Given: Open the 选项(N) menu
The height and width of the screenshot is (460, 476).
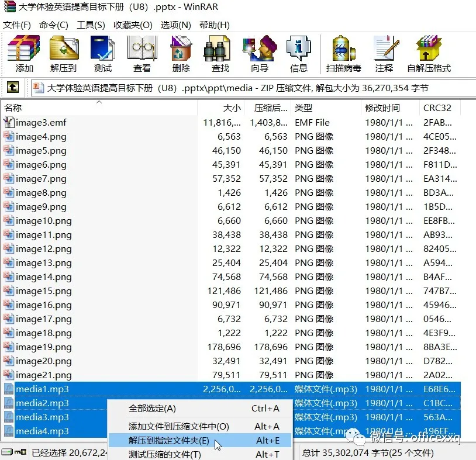Looking at the screenshot, I should pyautogui.click(x=176, y=25).
